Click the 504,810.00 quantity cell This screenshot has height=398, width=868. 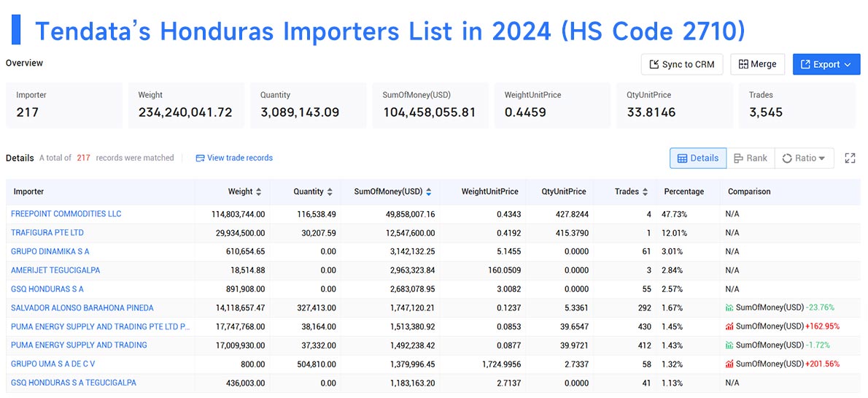[316, 364]
